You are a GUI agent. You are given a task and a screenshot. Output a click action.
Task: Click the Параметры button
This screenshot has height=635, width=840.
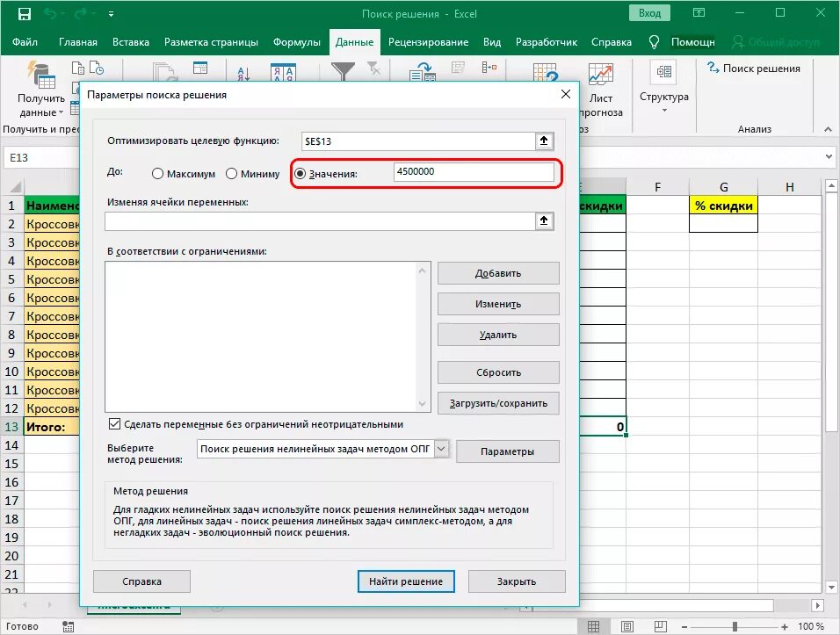pyautogui.click(x=507, y=451)
